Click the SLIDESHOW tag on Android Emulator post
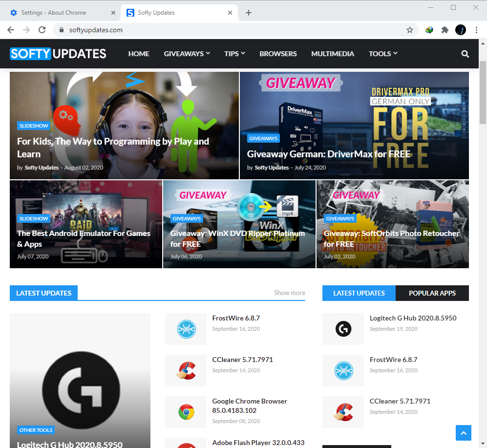The image size is (487, 448). tap(34, 219)
